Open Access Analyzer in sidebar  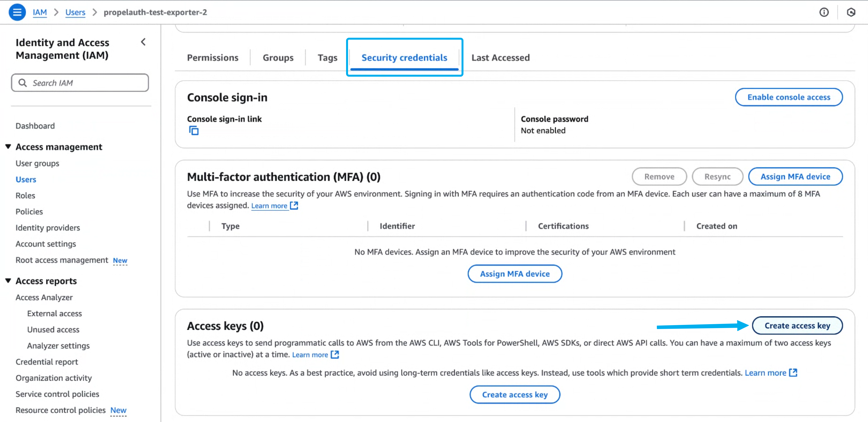[x=44, y=297]
